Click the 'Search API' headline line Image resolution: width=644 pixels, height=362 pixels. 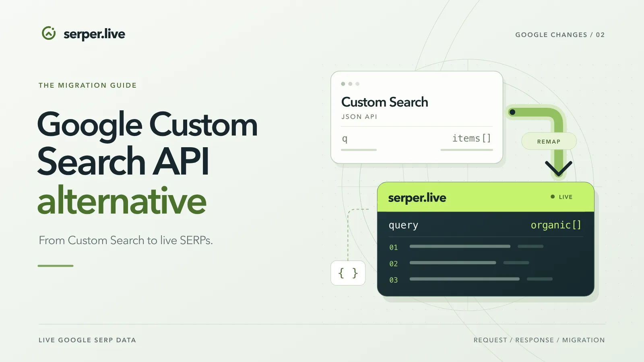click(123, 161)
